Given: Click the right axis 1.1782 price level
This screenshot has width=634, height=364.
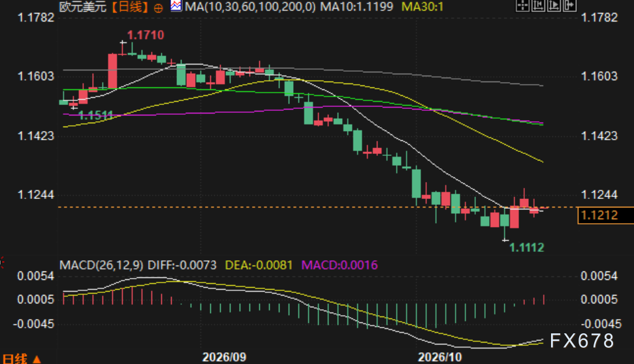Looking at the screenshot, I should tap(599, 18).
